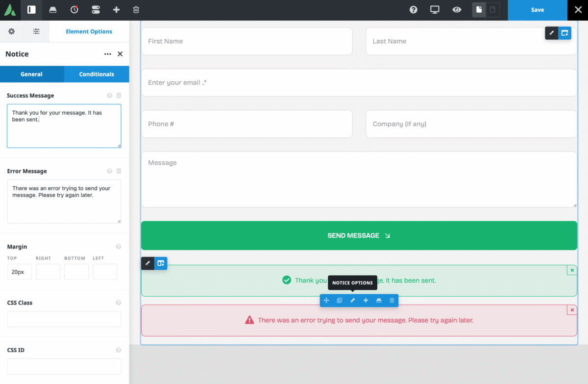The image size is (588, 384).
Task: Clone the notice with the duplicate icon
Action: [x=340, y=300]
